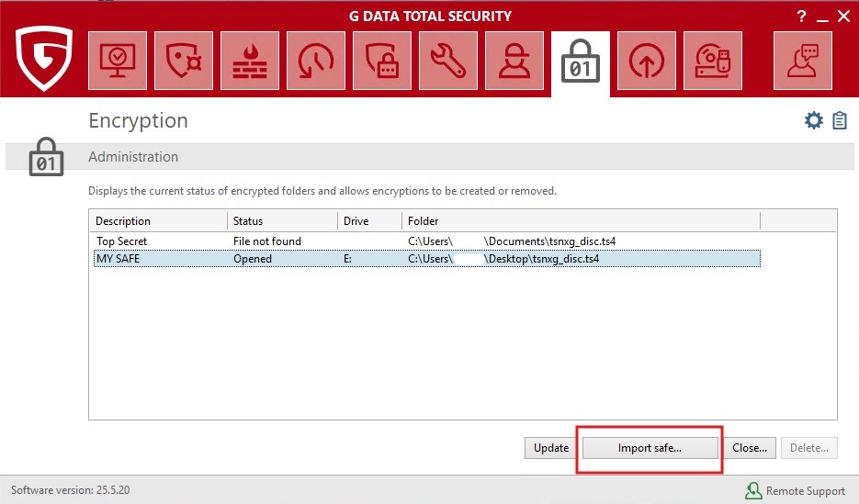Image resolution: width=859 pixels, height=504 pixels.
Task: Click the Update button
Action: (x=550, y=448)
